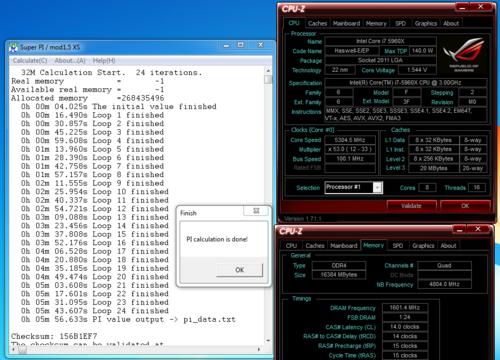Close the lower CPU-Z Memory window
Image resolution: width=500 pixels, height=360 pixels.
tap(478, 229)
